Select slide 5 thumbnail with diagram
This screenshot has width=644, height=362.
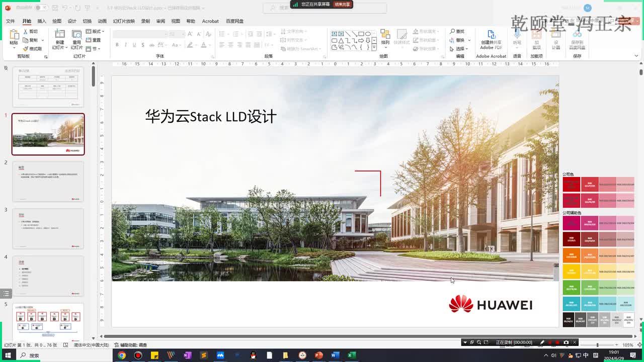click(48, 323)
